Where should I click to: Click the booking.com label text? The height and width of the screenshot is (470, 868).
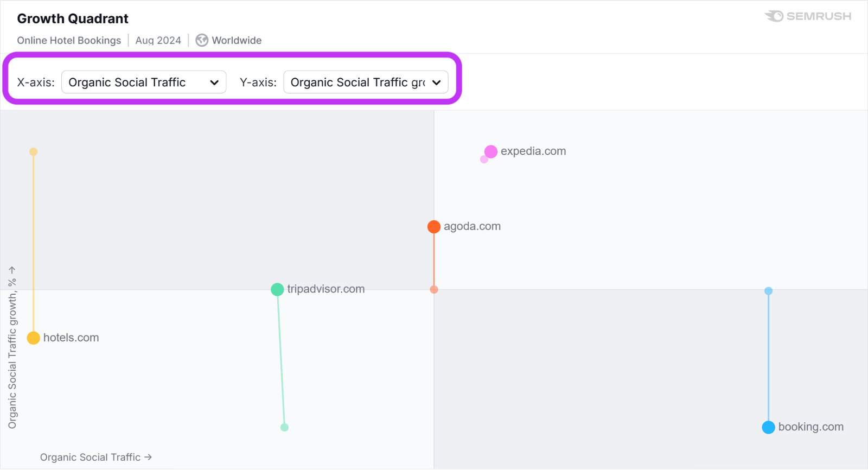coord(810,427)
